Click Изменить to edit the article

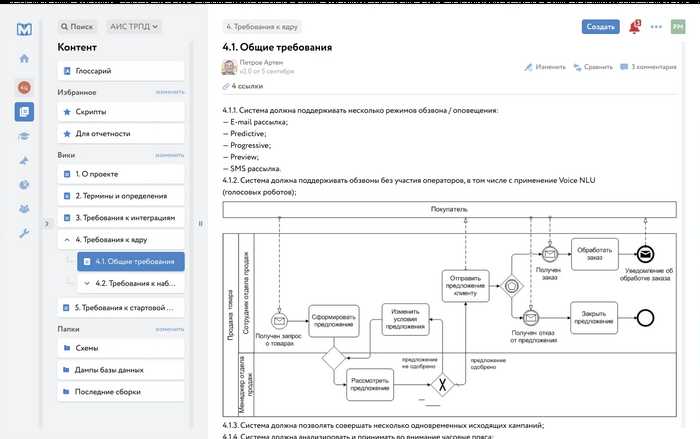[545, 67]
